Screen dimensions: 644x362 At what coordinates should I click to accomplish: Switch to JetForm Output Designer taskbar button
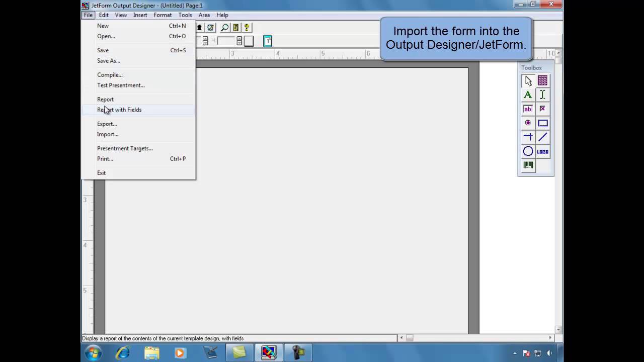click(268, 352)
